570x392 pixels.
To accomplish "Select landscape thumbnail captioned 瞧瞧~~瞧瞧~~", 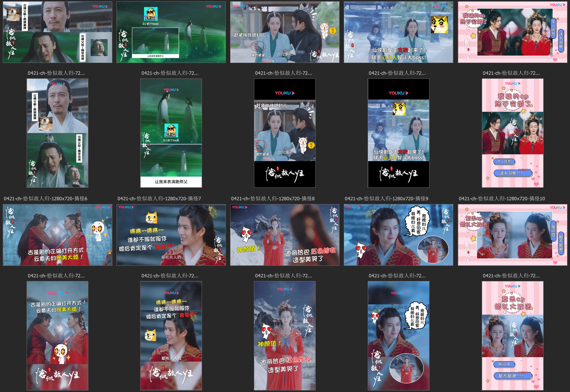I will [x=171, y=235].
